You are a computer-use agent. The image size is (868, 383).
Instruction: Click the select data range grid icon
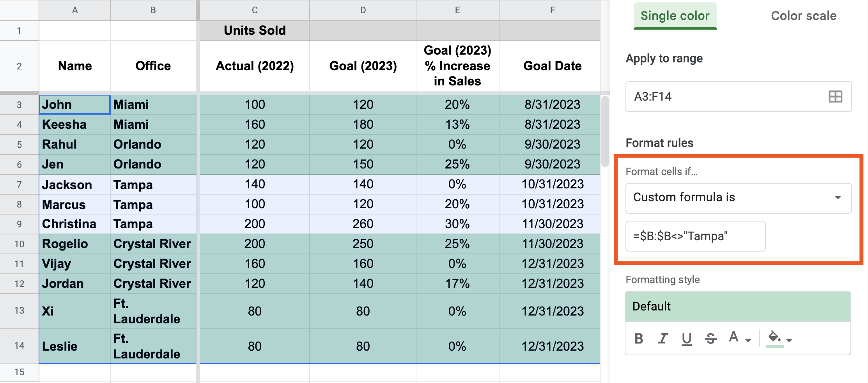point(835,96)
